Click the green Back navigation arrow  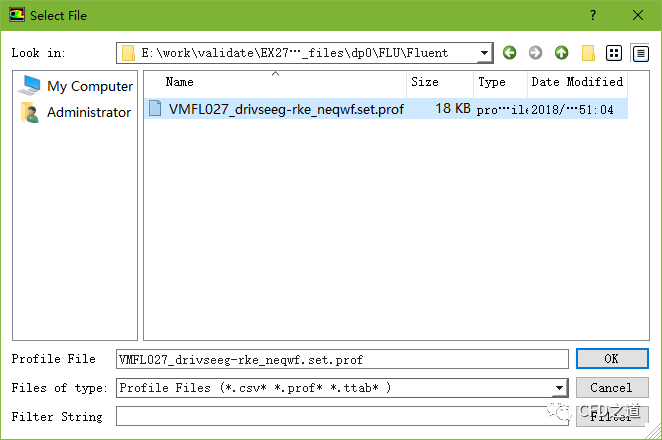(x=510, y=53)
